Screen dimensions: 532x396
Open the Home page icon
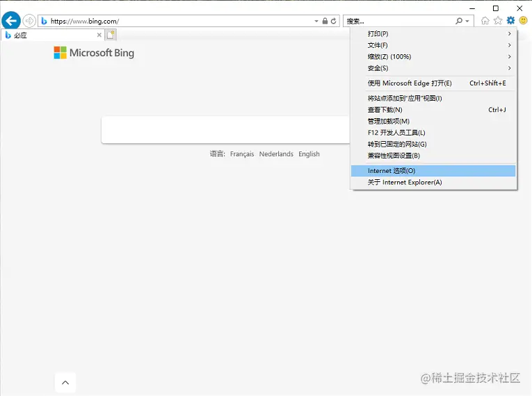[x=485, y=21]
